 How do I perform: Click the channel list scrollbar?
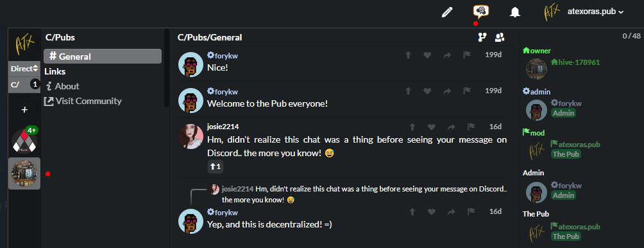coord(166,68)
